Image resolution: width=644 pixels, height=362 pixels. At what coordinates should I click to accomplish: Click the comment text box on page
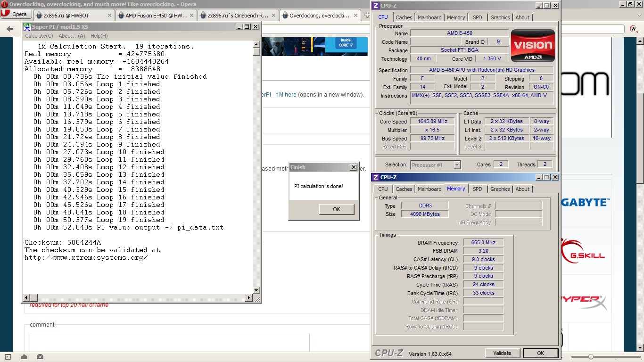[170, 342]
